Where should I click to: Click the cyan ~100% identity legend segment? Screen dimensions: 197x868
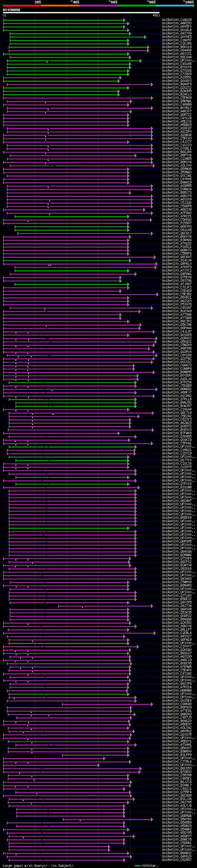click(x=175, y=6)
